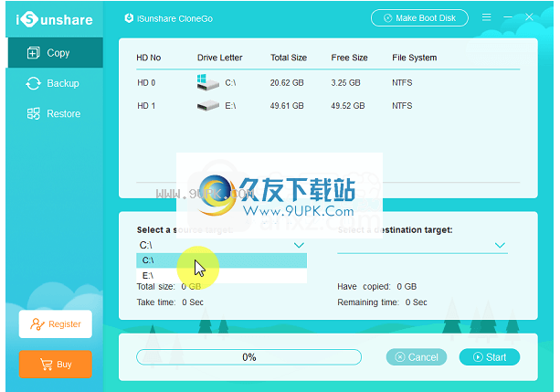Click the Start button
Viewport: 560px width, 392px height.
(490, 357)
